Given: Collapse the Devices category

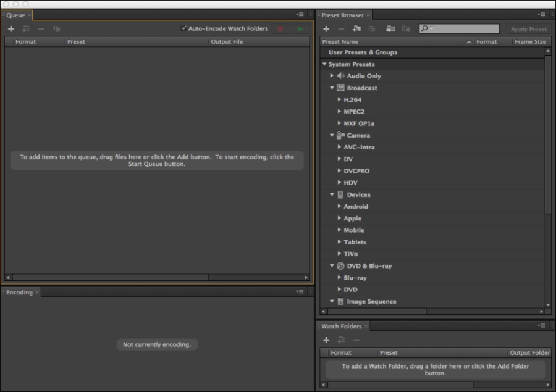Looking at the screenshot, I should (332, 194).
